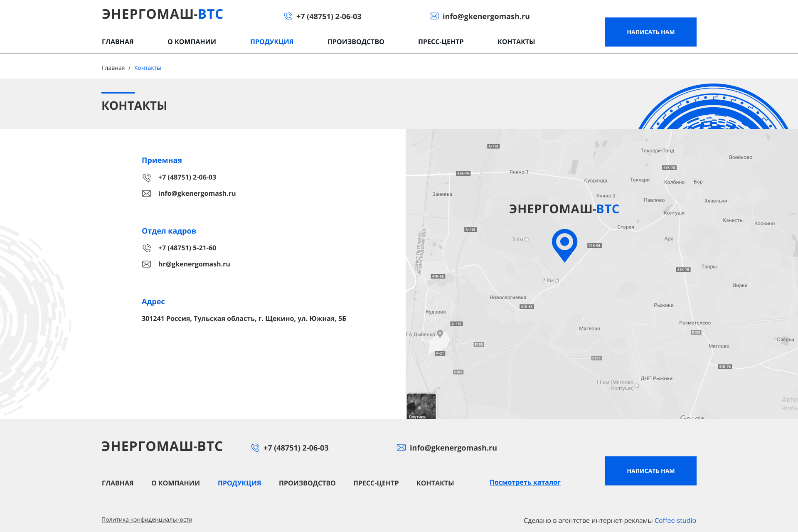Screen dimensions: 798x532
Task: Click the Google logo on the map
Action: [692, 417]
